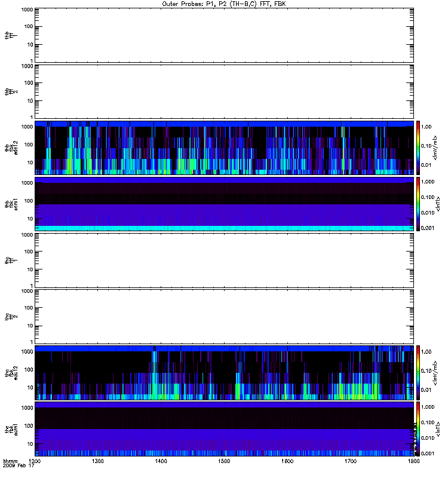Viewport: 448px width, 478px height.
Task: Click '0.001' on the thc scm1 color scale
Action: tap(428, 454)
